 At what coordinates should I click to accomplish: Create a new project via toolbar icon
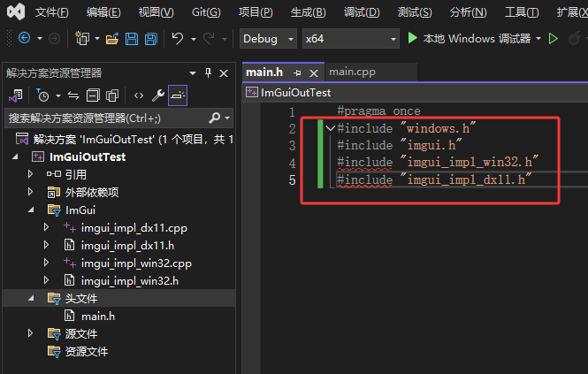click(82, 38)
